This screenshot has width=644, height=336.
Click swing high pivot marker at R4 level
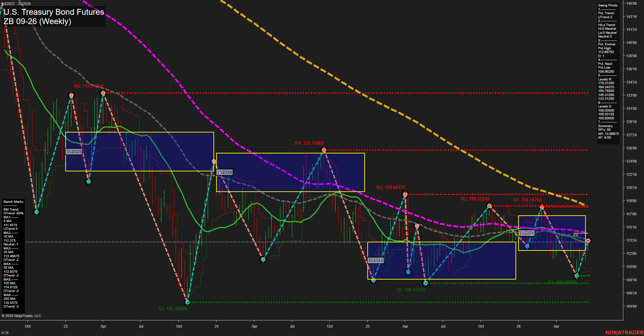click(x=324, y=150)
